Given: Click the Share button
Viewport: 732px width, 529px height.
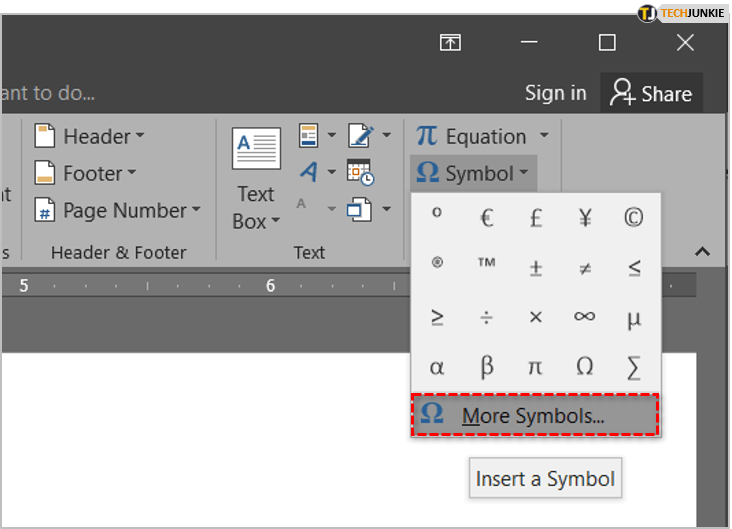Looking at the screenshot, I should [x=651, y=93].
